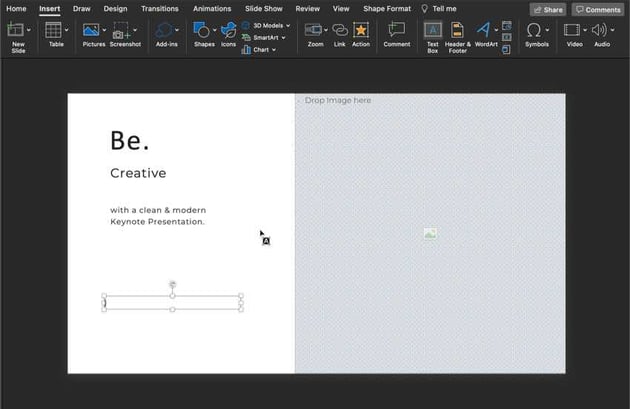Click the Action button icon
Screen dimensions: 630x409
click(361, 31)
